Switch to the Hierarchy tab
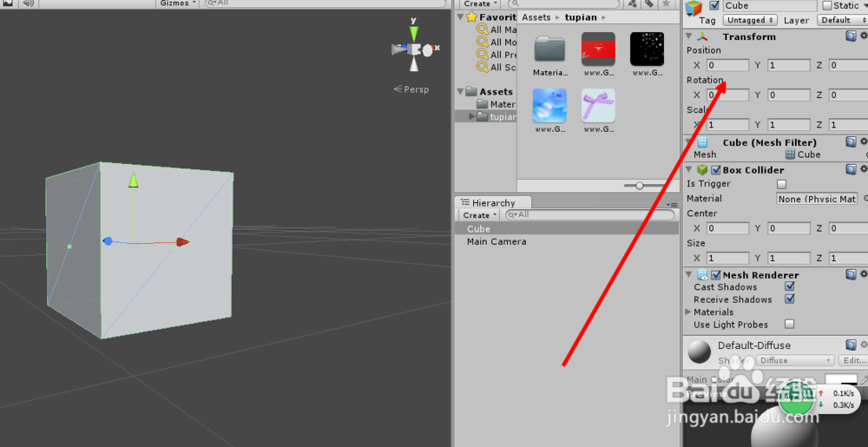This screenshot has width=868, height=447. (493, 202)
